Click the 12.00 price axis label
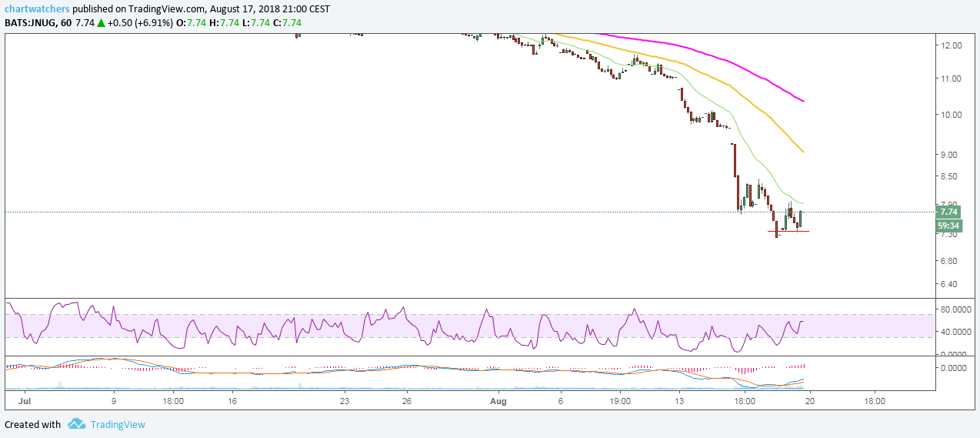Image resolution: width=980 pixels, height=438 pixels. (952, 45)
